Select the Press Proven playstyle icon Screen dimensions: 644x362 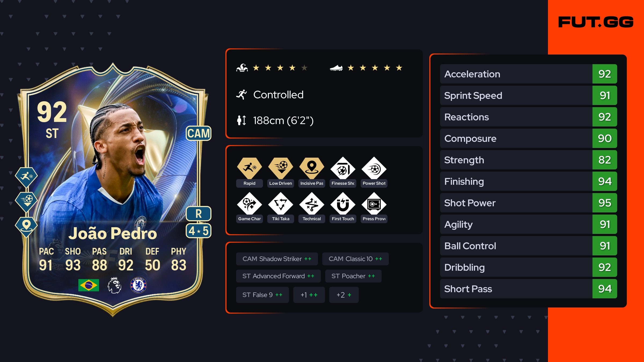click(x=374, y=204)
